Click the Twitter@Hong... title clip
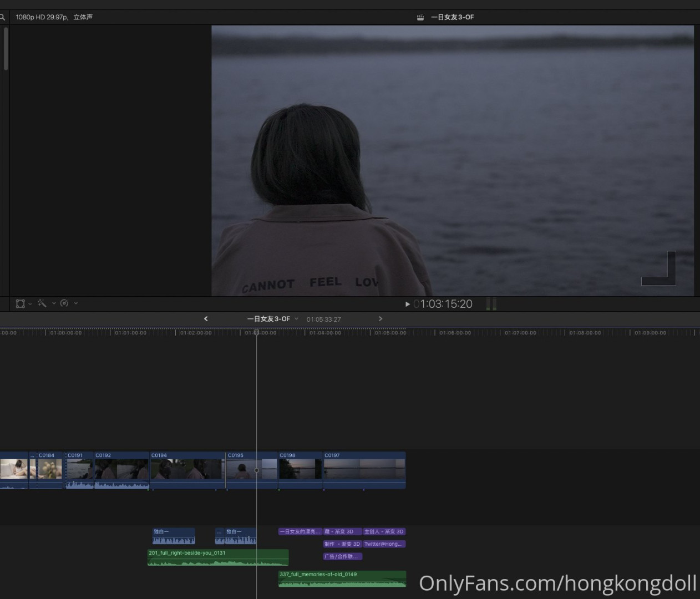 pyautogui.click(x=384, y=544)
